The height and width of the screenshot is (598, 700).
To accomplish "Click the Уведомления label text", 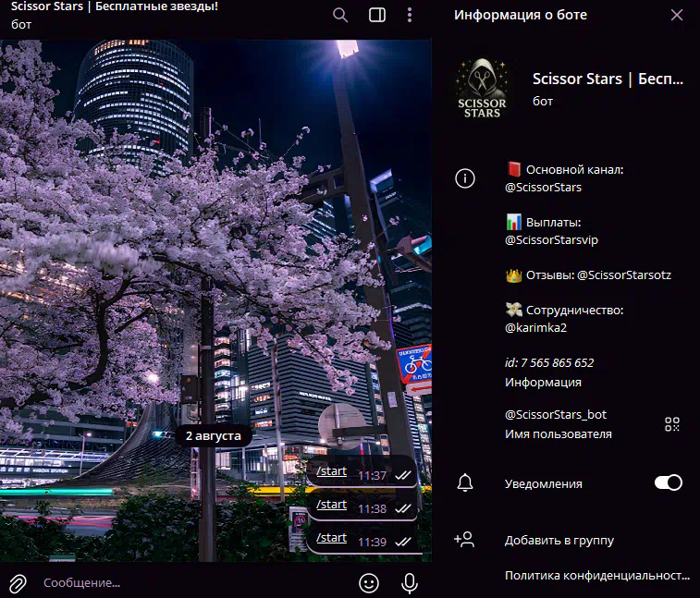I will [544, 483].
